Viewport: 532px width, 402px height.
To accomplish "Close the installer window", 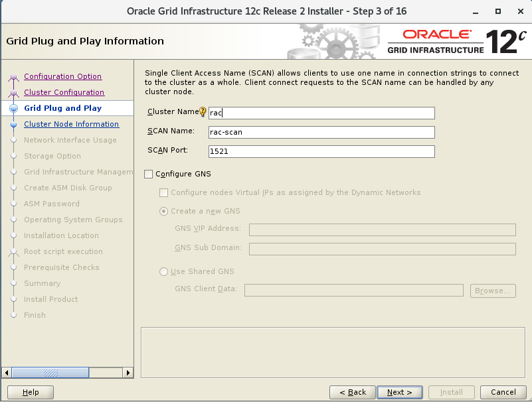I will point(521,11).
